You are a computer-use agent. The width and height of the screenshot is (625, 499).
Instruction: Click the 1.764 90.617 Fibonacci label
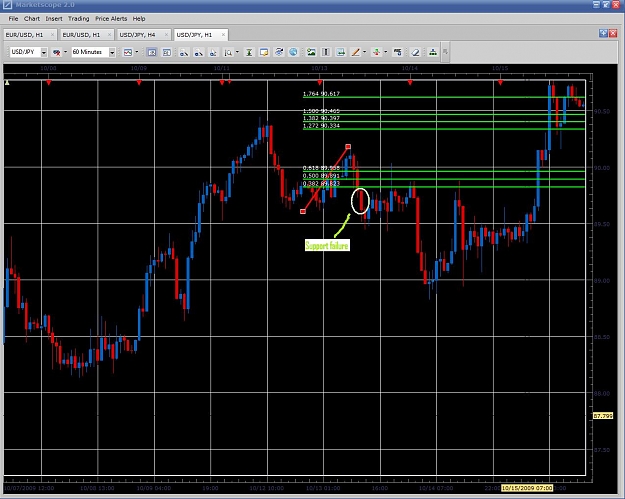(x=321, y=94)
